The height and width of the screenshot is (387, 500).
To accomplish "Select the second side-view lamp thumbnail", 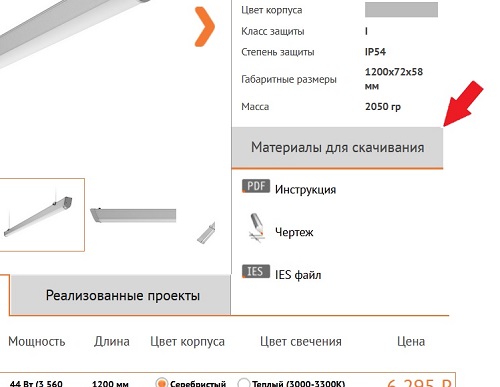I will [x=133, y=215].
